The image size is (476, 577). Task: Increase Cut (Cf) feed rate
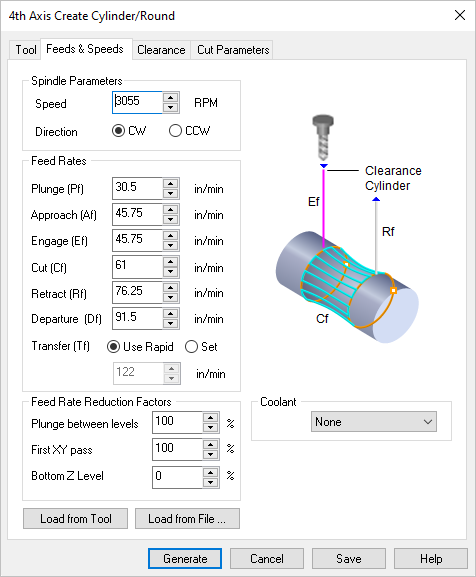point(170,262)
